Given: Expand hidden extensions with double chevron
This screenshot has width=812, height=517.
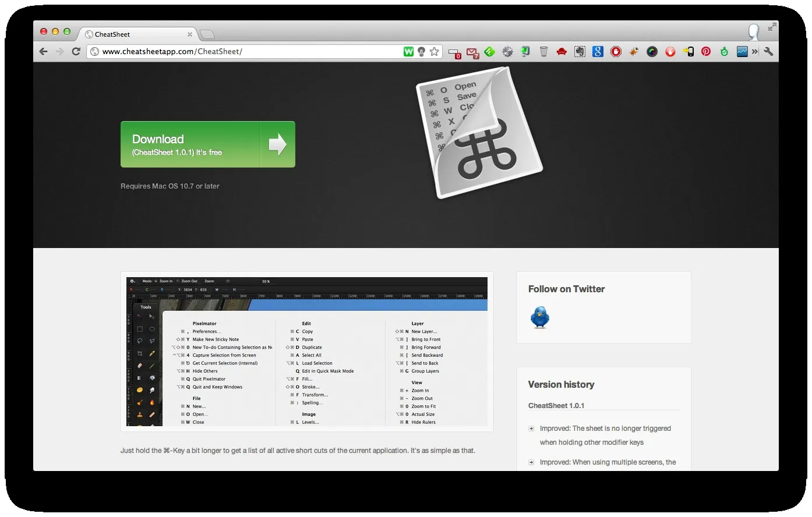Looking at the screenshot, I should [x=755, y=51].
